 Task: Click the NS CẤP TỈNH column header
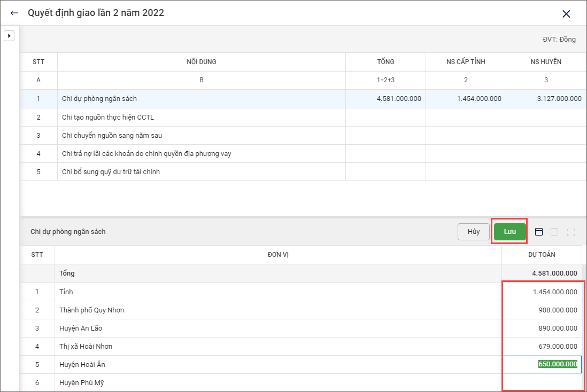point(465,62)
